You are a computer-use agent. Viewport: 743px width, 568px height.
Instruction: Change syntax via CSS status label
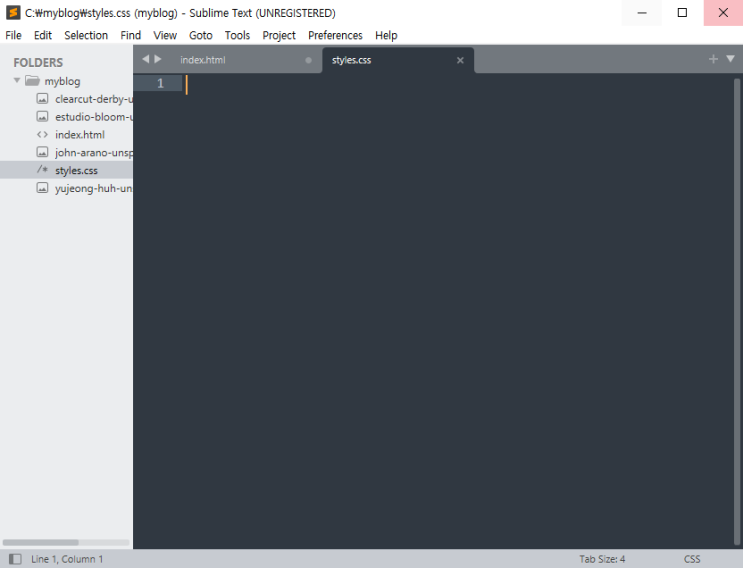692,559
